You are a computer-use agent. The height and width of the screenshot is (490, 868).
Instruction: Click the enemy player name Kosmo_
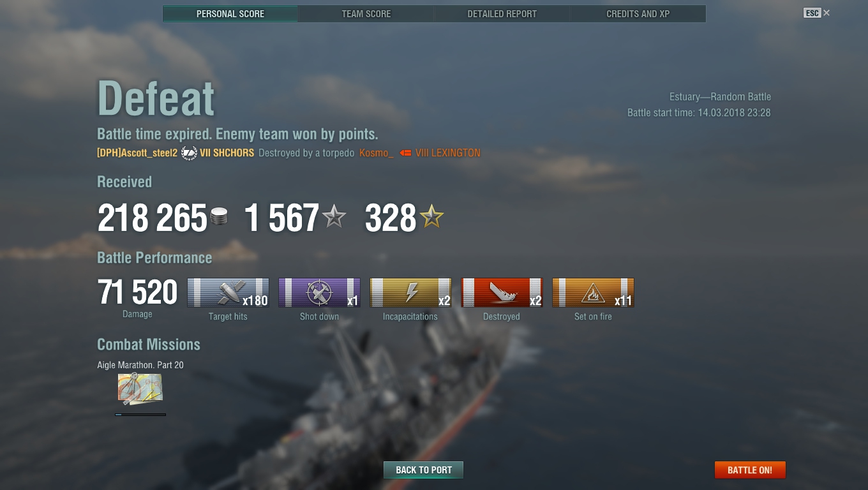[x=377, y=153]
